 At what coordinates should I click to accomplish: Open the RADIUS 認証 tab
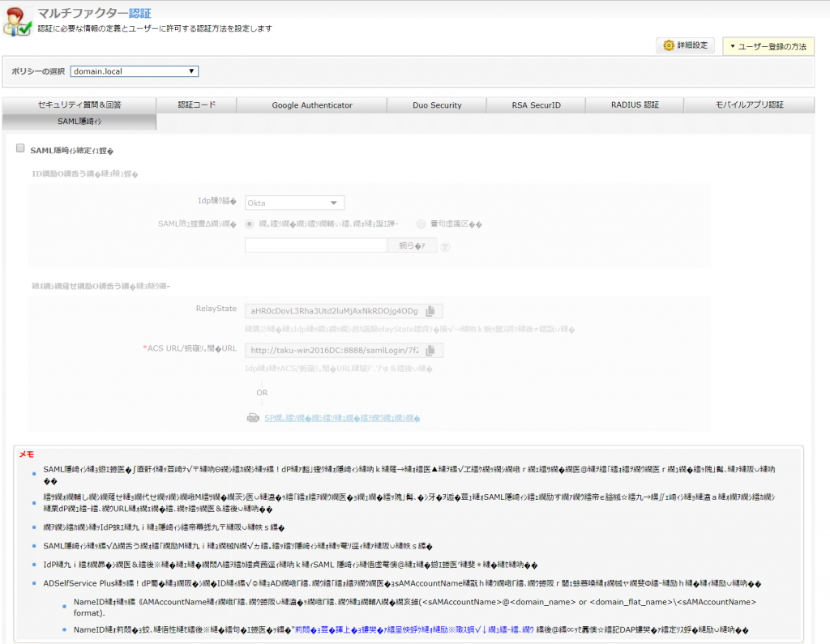coord(635,104)
